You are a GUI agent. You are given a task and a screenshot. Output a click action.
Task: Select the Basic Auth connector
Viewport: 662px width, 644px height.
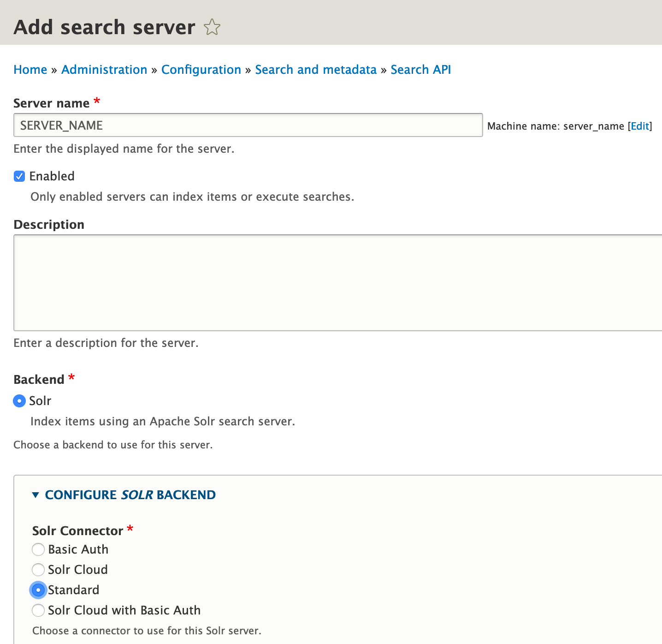pyautogui.click(x=38, y=549)
